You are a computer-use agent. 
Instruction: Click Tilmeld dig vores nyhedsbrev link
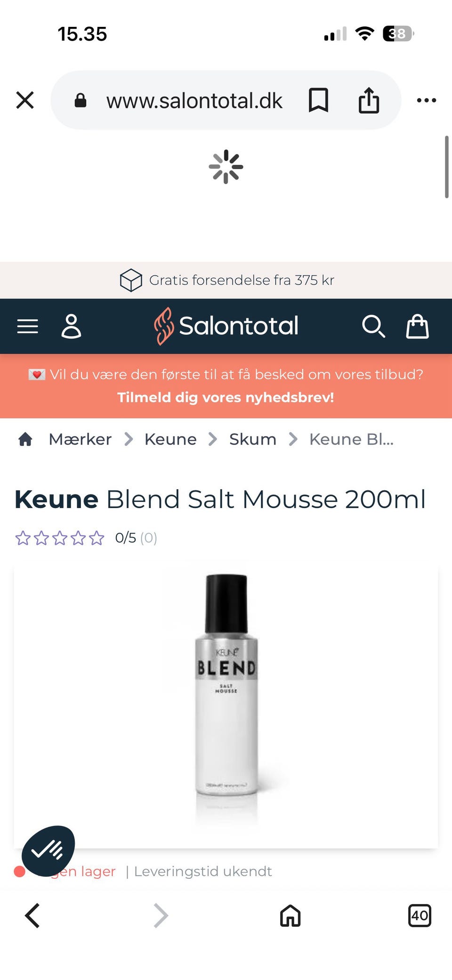tap(226, 397)
